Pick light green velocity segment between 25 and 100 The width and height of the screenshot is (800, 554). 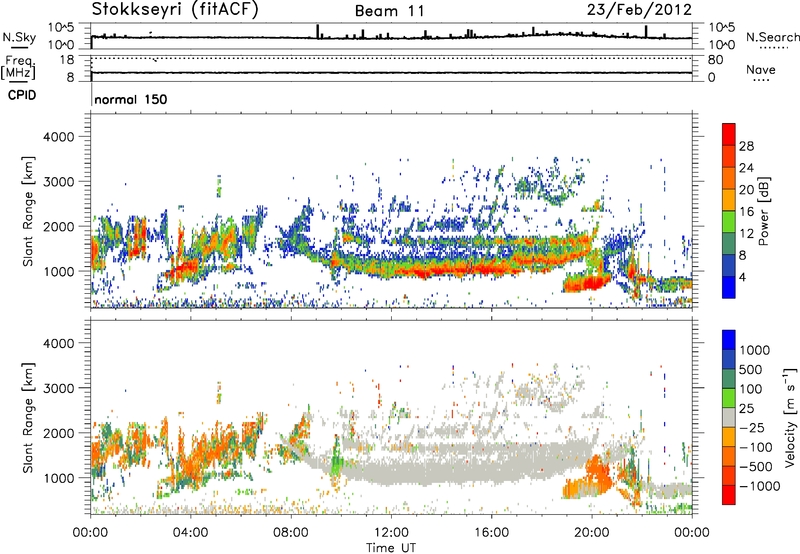(x=729, y=398)
